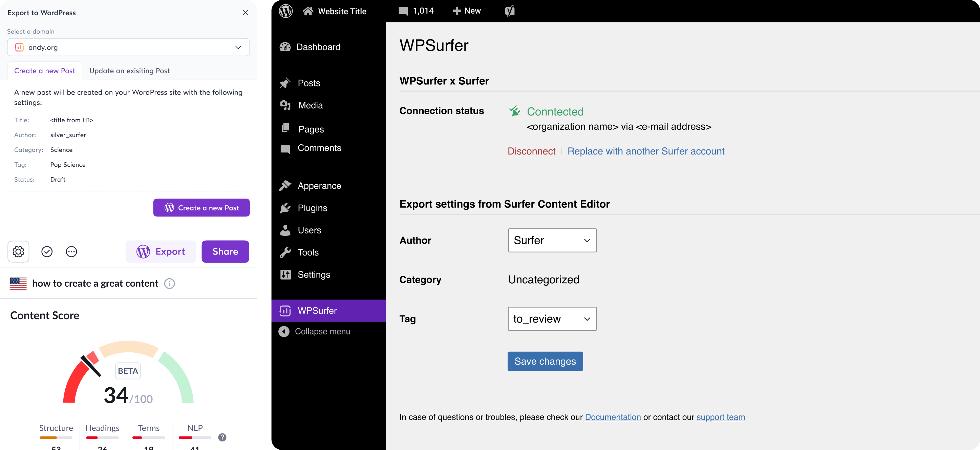This screenshot has height=450, width=980.
Task: Click the Share button
Action: click(x=225, y=252)
